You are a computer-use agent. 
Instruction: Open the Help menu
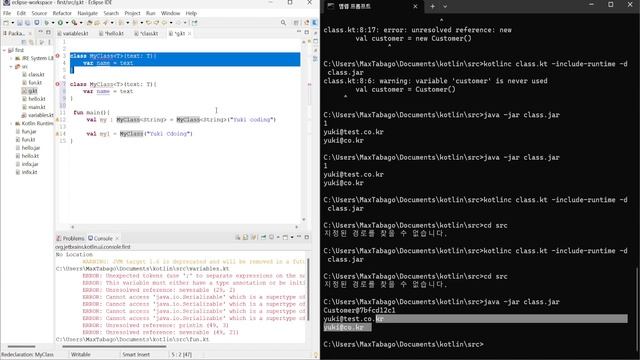click(x=191, y=13)
